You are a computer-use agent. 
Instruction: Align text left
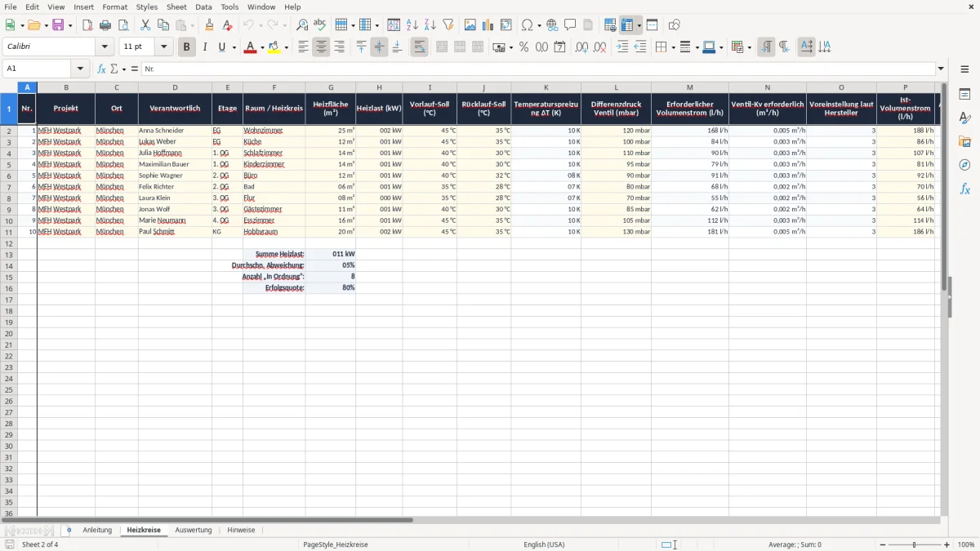coord(303,47)
